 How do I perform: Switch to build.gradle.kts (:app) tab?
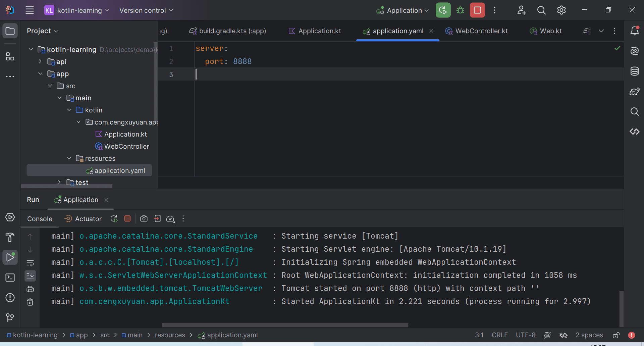[227, 31]
